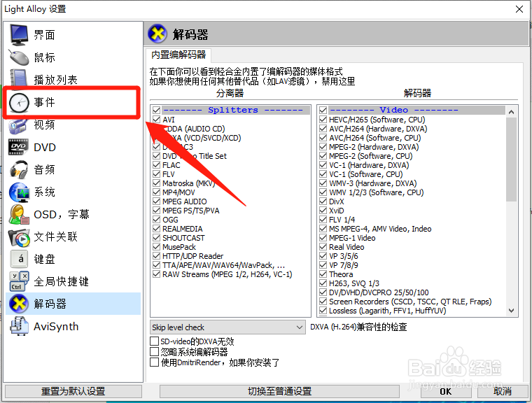Toggle WMV-3 (Hardware, DXVA) decoder
Image resolution: width=532 pixels, height=403 pixels.
(323, 183)
